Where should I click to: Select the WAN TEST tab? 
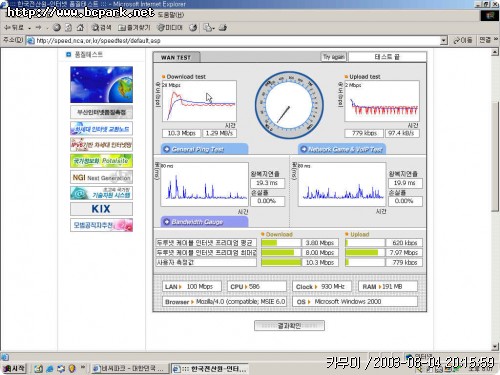tap(176, 57)
